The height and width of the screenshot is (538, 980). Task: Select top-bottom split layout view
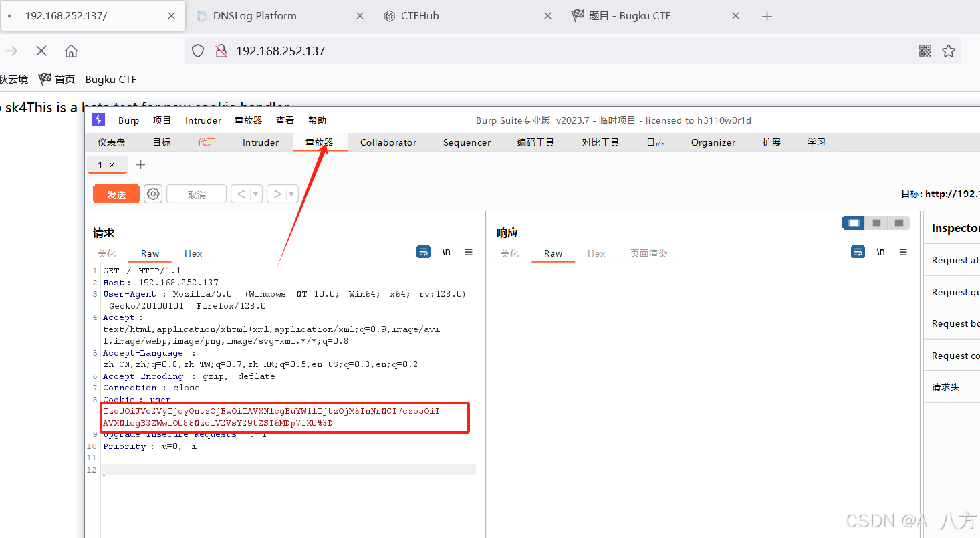coord(876,223)
